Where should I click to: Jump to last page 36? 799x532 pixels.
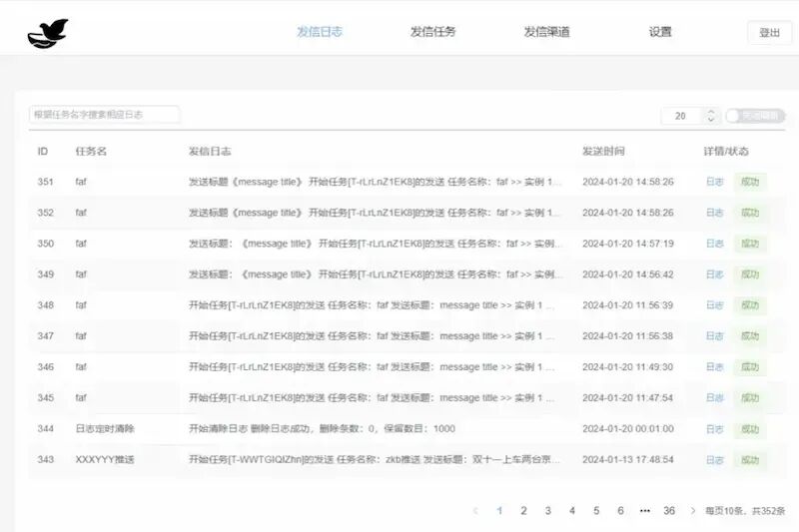(x=669, y=511)
